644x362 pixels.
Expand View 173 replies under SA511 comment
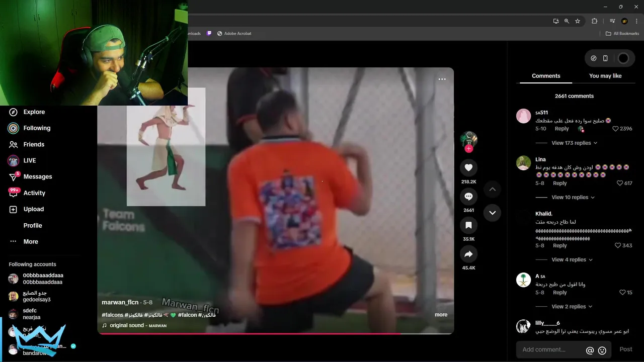tap(574, 143)
